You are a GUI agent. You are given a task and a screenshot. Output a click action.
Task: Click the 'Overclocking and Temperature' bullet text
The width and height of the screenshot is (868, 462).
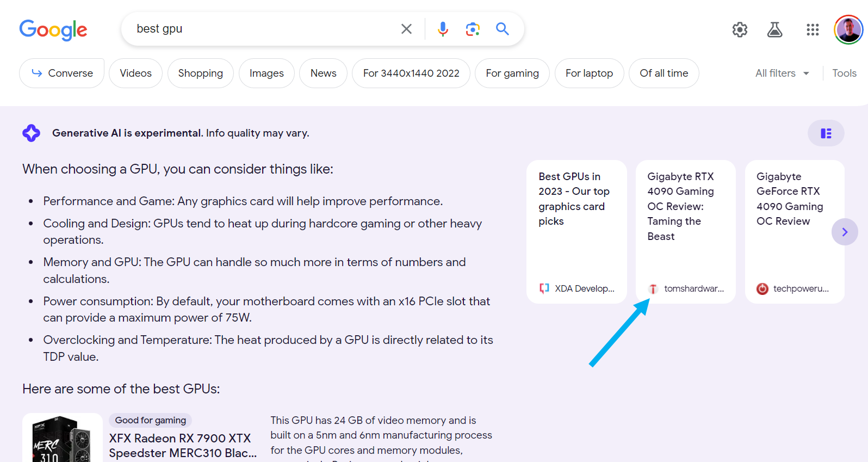tap(268, 348)
